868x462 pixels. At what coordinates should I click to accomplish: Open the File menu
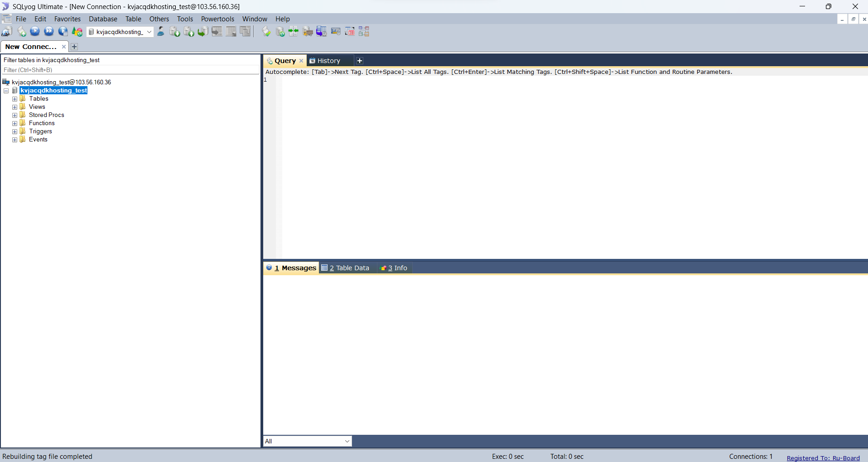[x=21, y=19]
